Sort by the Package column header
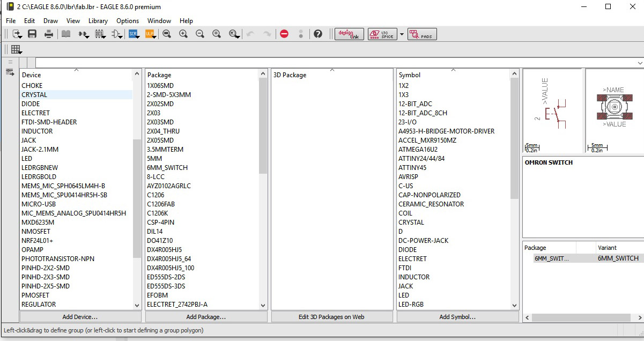Viewport: 644px width, 341px height. pyautogui.click(x=202, y=75)
